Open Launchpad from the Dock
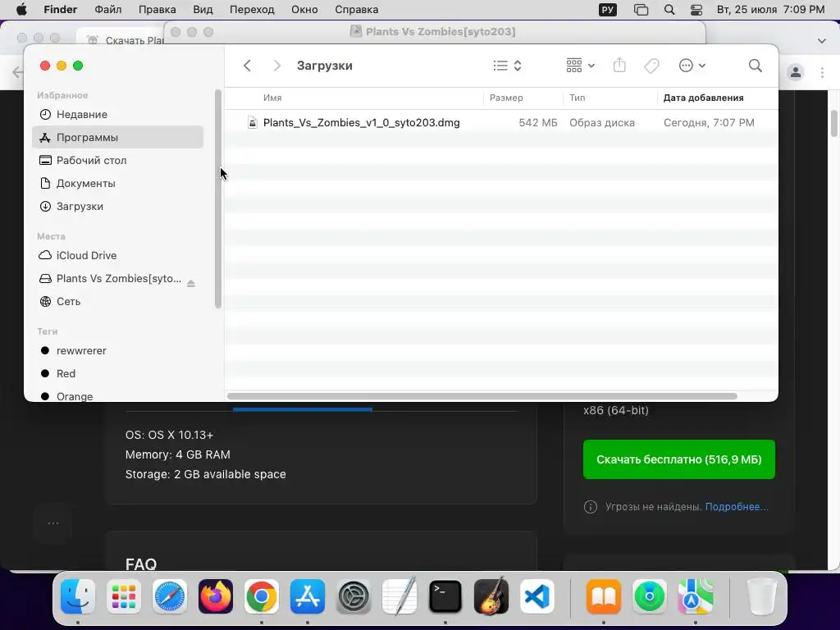The width and height of the screenshot is (840, 630). coord(124,596)
